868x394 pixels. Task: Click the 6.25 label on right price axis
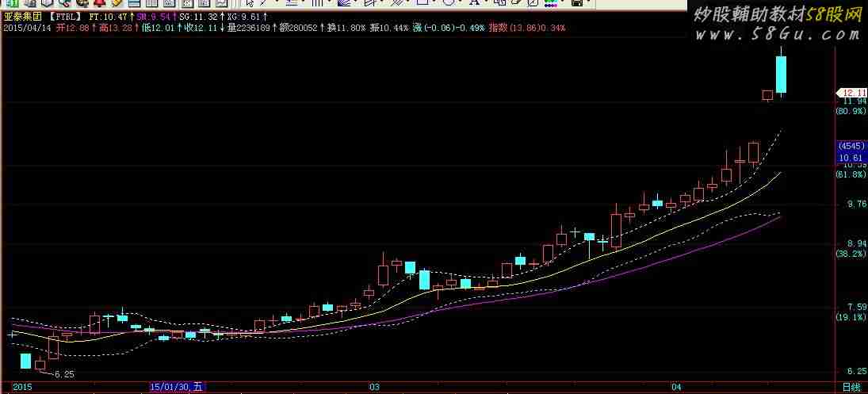[x=856, y=371]
